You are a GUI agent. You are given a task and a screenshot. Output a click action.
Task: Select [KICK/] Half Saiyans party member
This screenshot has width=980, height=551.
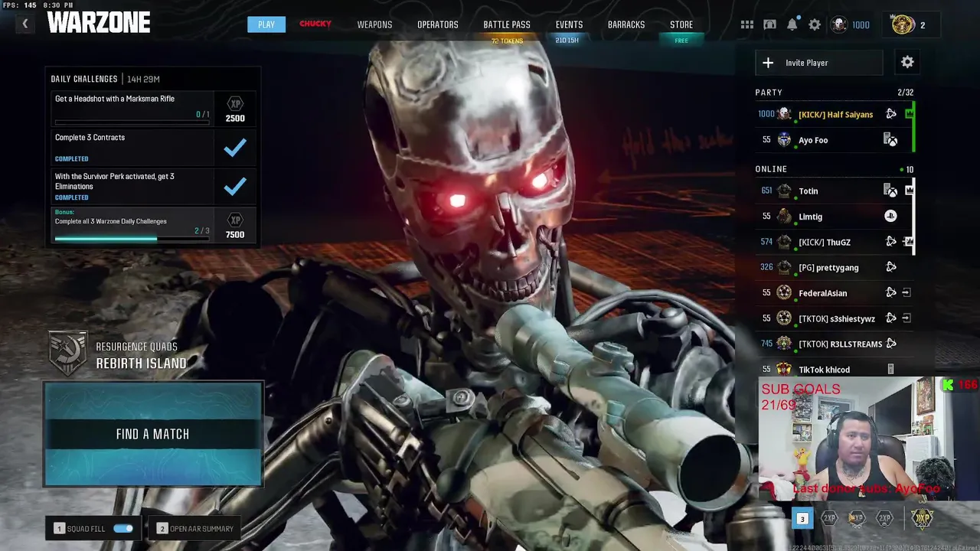[835, 114]
